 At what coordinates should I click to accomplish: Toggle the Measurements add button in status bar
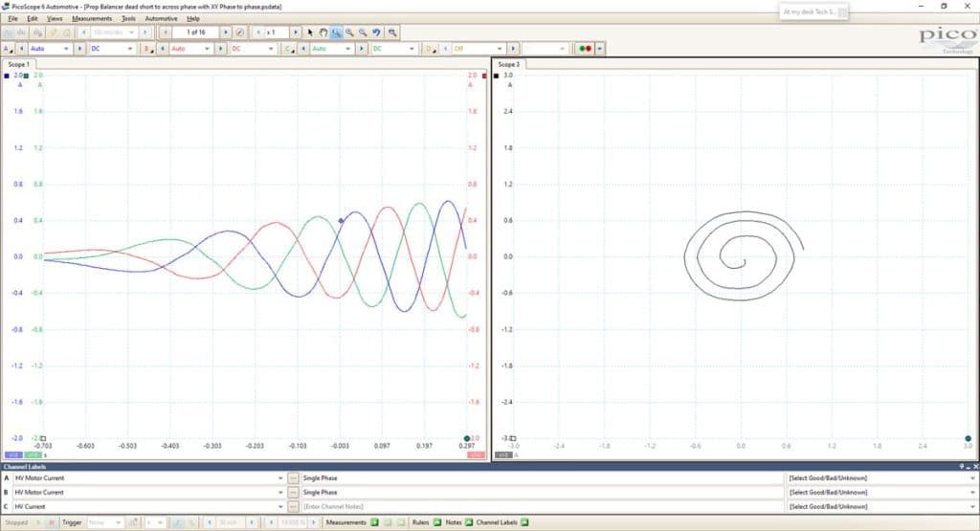pos(374,522)
